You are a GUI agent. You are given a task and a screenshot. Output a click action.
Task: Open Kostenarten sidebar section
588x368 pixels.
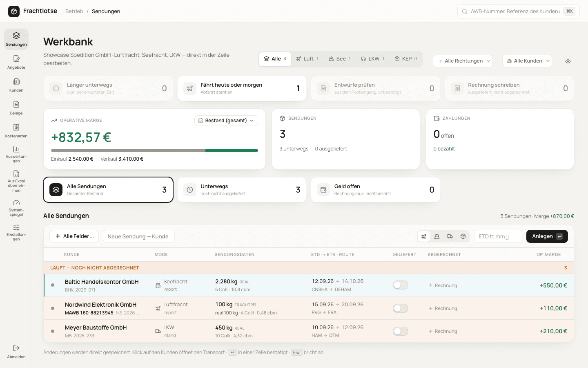(16, 131)
